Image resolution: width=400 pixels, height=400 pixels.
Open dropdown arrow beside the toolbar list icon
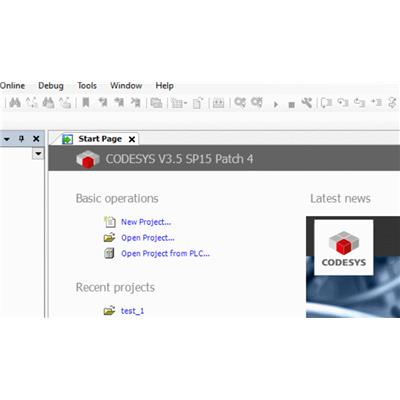(x=185, y=103)
